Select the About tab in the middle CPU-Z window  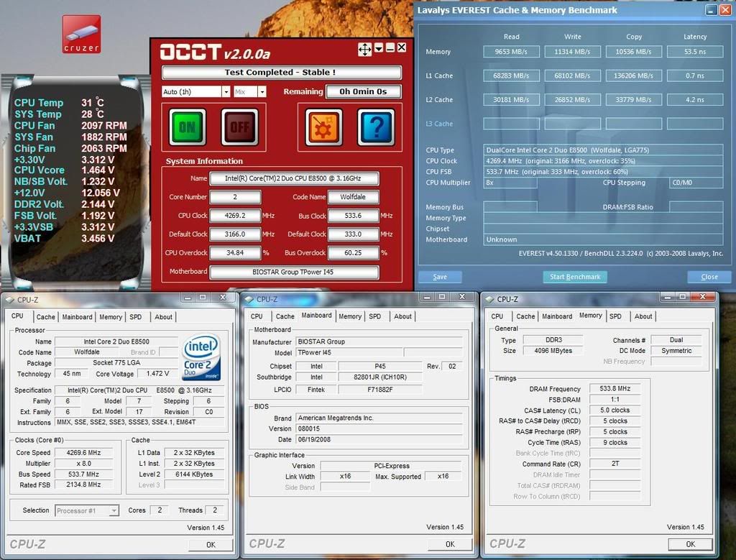point(403,316)
